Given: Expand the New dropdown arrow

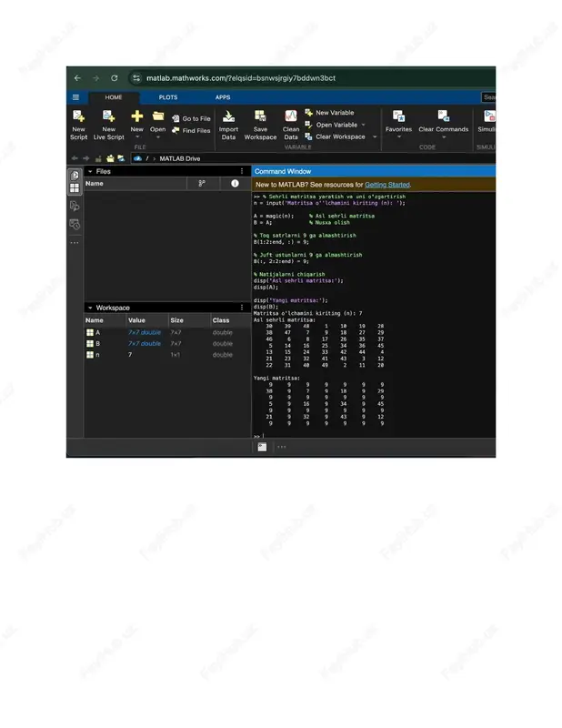Looking at the screenshot, I should point(137,137).
